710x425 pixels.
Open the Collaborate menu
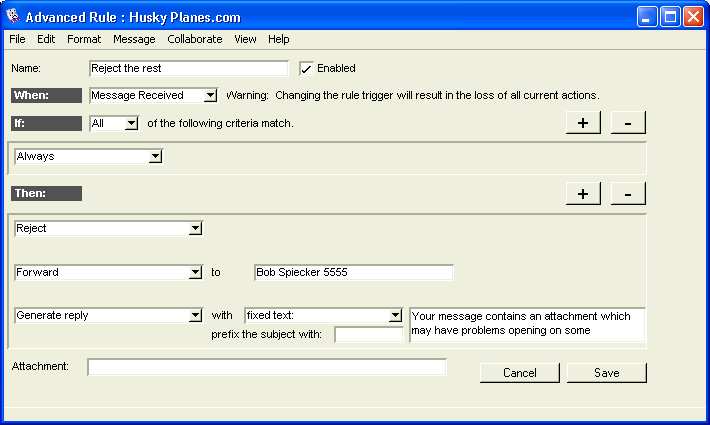coord(195,39)
